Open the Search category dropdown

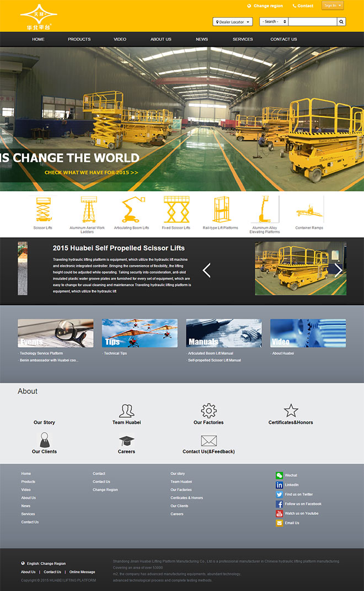tap(274, 22)
